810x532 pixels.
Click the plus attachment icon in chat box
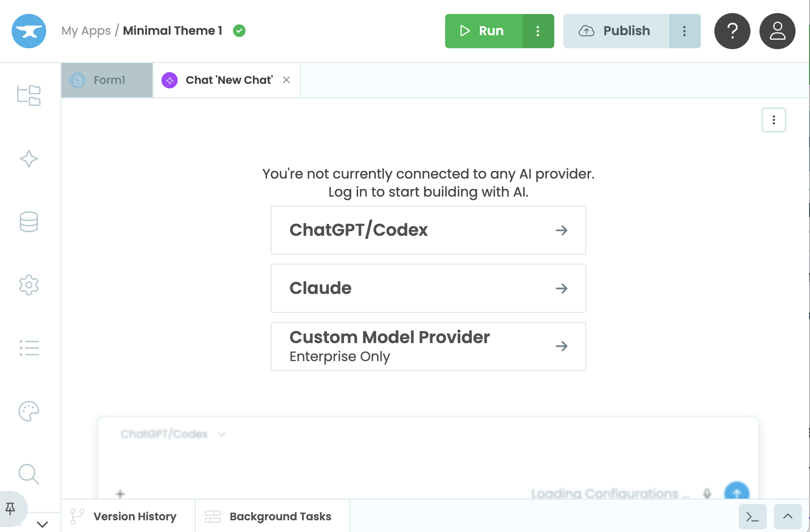120,494
